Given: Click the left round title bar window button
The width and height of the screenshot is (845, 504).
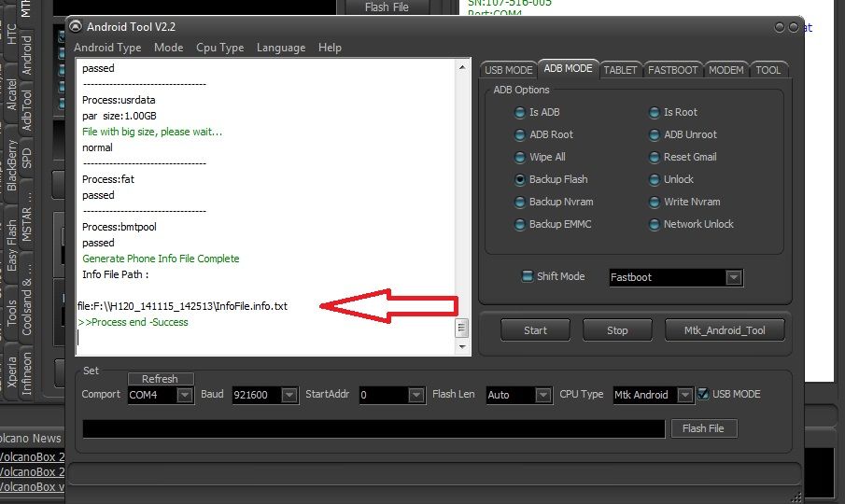Looking at the screenshot, I should (x=780, y=27).
